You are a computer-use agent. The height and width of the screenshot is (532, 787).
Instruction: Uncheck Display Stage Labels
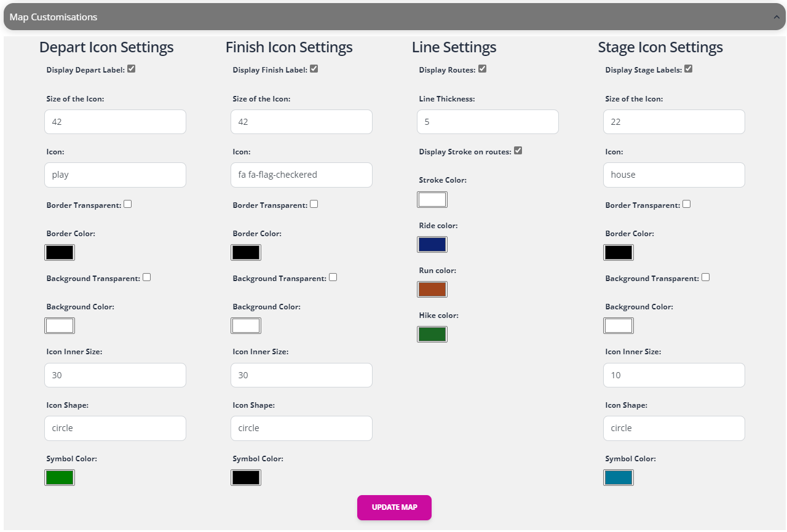[x=689, y=68]
